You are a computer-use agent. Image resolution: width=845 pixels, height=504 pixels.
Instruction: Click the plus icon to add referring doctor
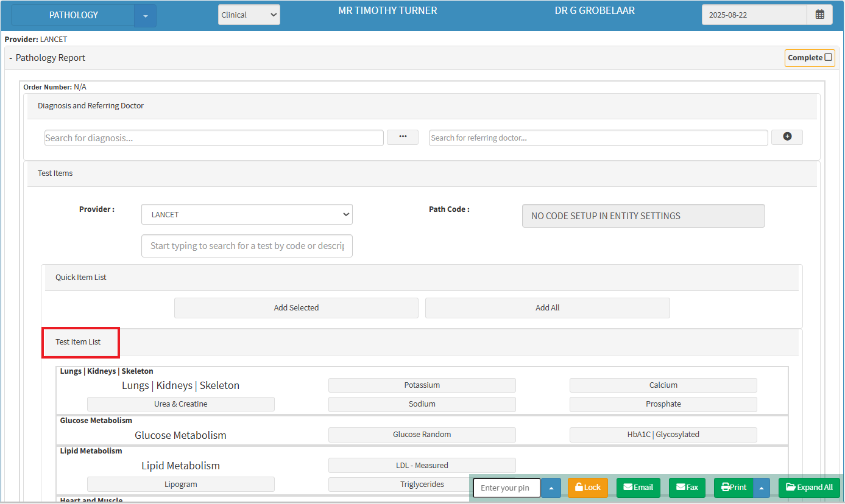click(787, 137)
